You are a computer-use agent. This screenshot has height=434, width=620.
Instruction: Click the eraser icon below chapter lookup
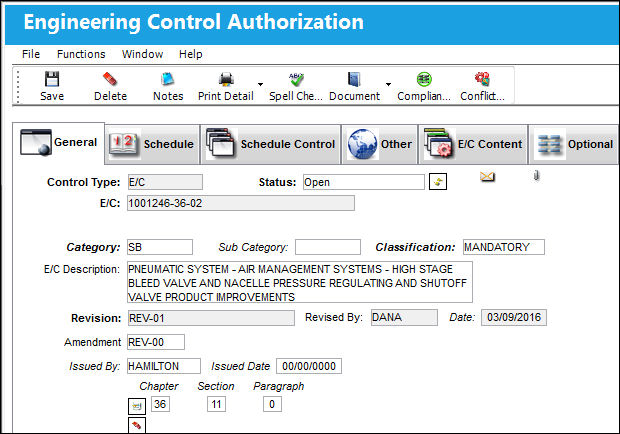pyautogui.click(x=137, y=425)
